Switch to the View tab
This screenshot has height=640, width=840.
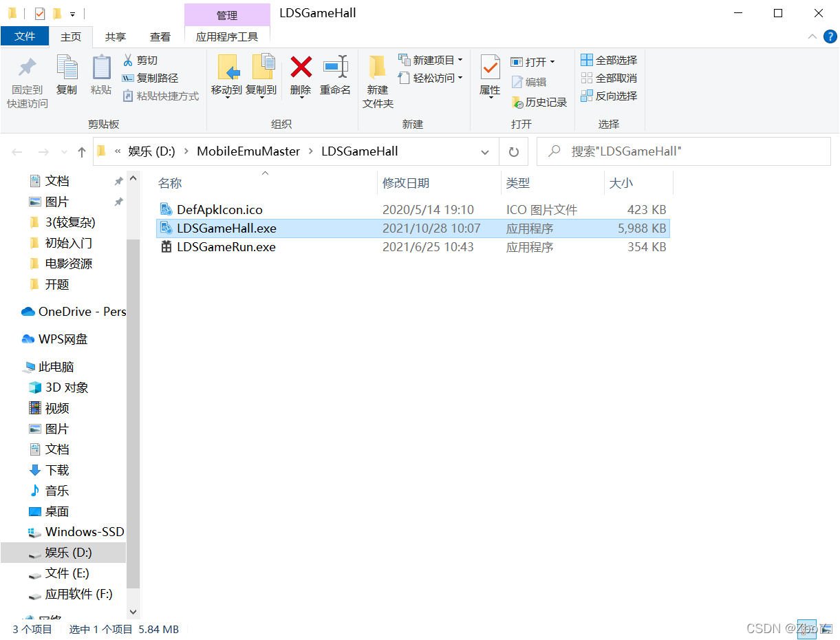[160, 37]
